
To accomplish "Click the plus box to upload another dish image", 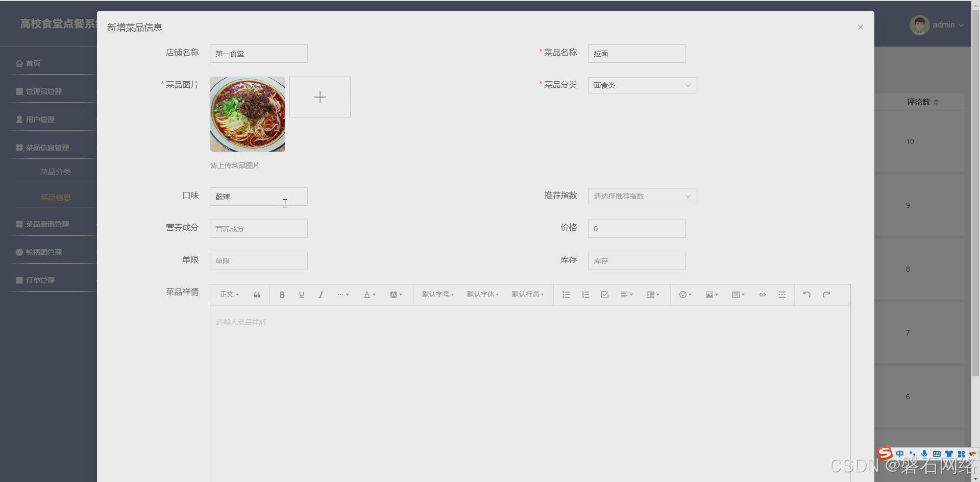I will point(320,97).
